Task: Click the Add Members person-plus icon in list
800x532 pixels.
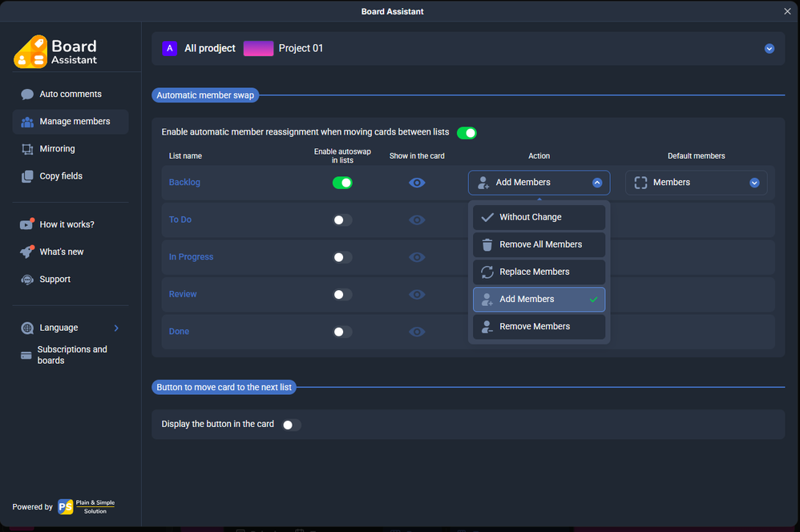Action: (487, 300)
